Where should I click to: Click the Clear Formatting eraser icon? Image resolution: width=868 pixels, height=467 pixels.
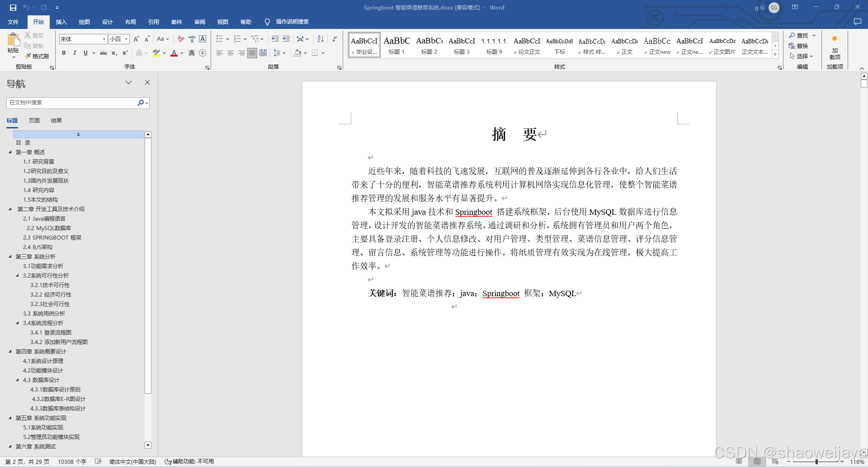(x=181, y=39)
